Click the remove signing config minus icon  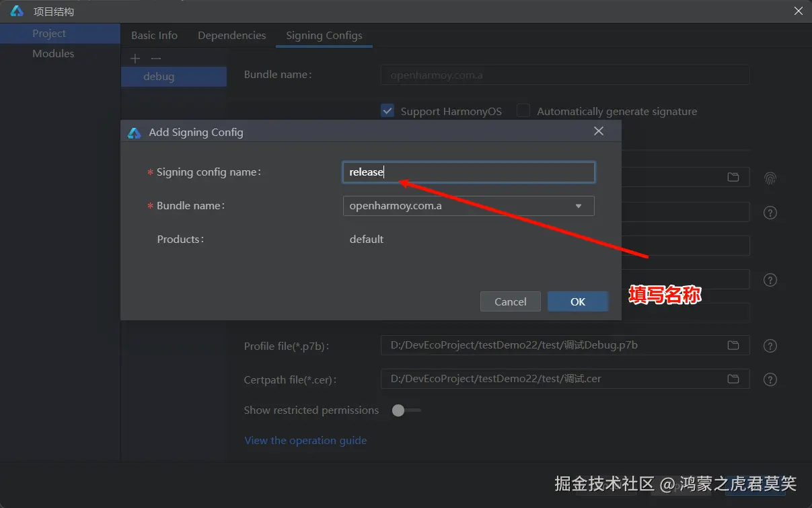156,59
